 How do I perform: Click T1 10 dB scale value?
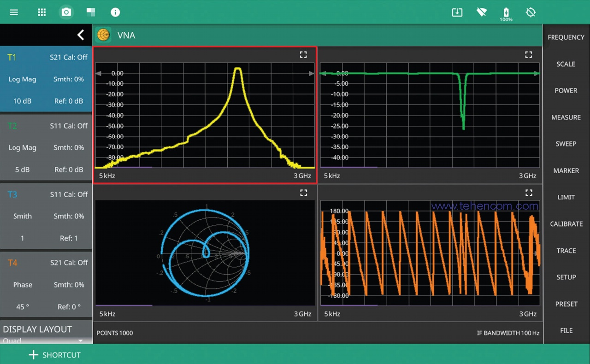click(x=22, y=101)
